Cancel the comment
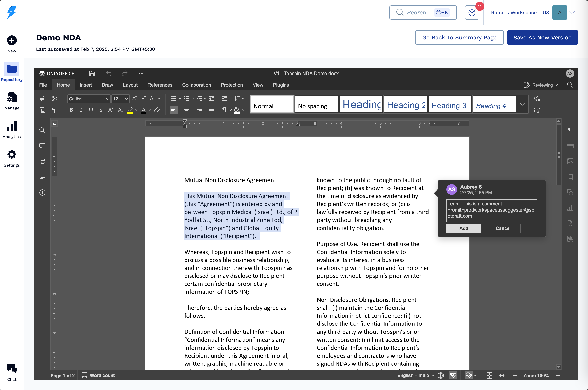 pos(503,228)
